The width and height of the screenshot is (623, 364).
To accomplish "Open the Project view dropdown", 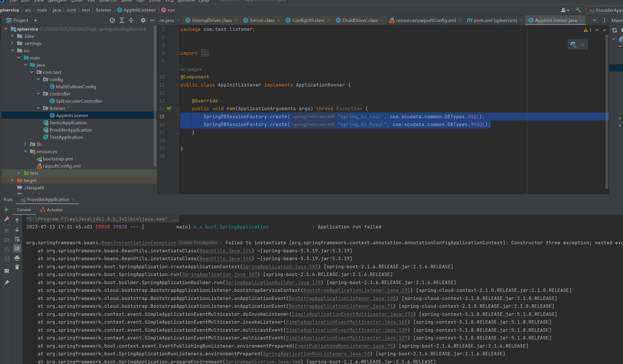I will tap(36, 20).
